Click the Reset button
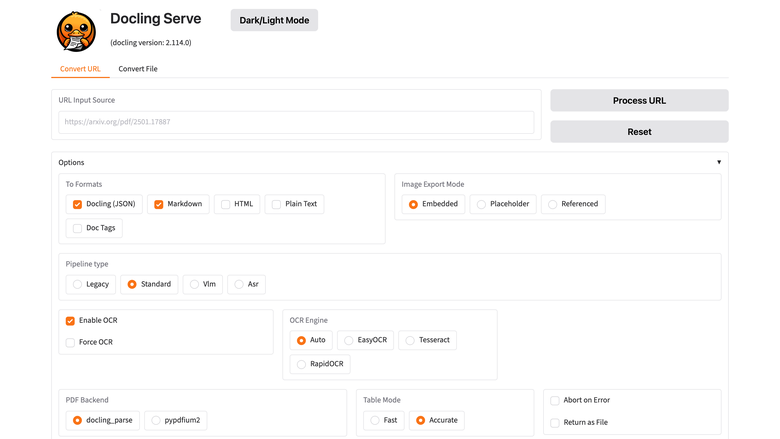This screenshot has width=780, height=439. [639, 132]
